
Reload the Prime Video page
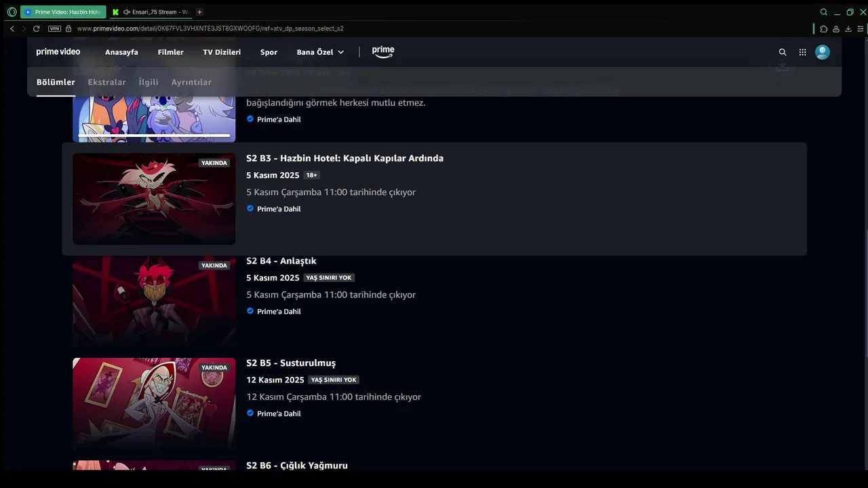pyautogui.click(x=36, y=28)
